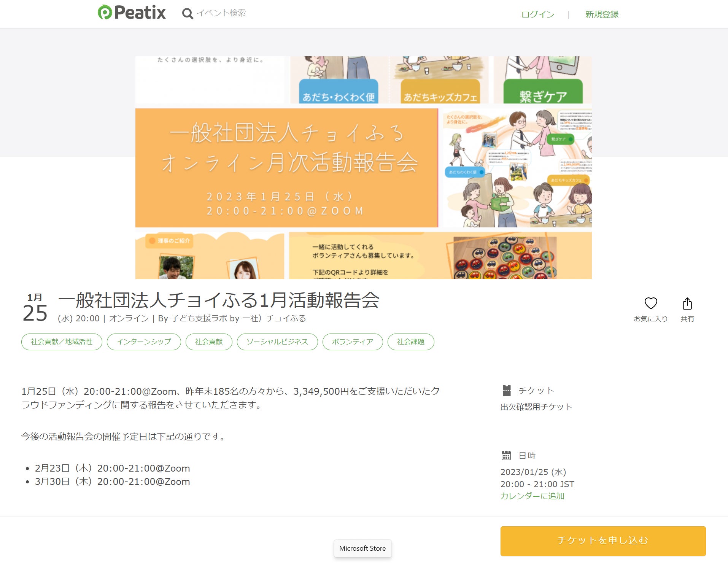Select the 社会貢献 tag

209,342
